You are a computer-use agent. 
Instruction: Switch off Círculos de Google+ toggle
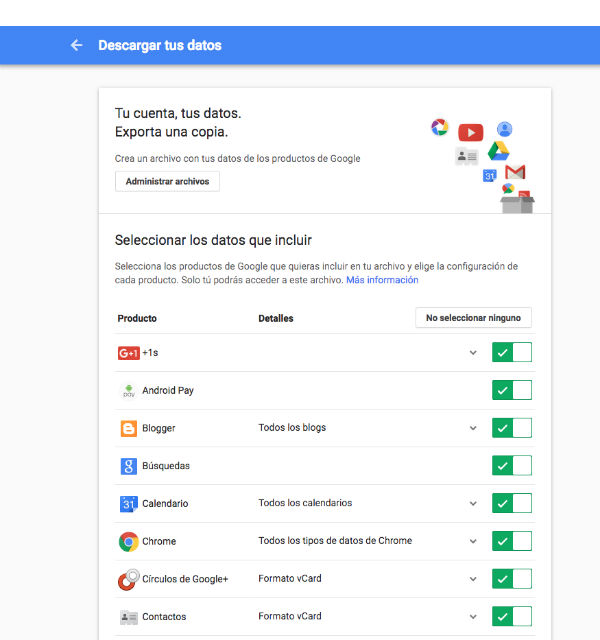point(512,579)
